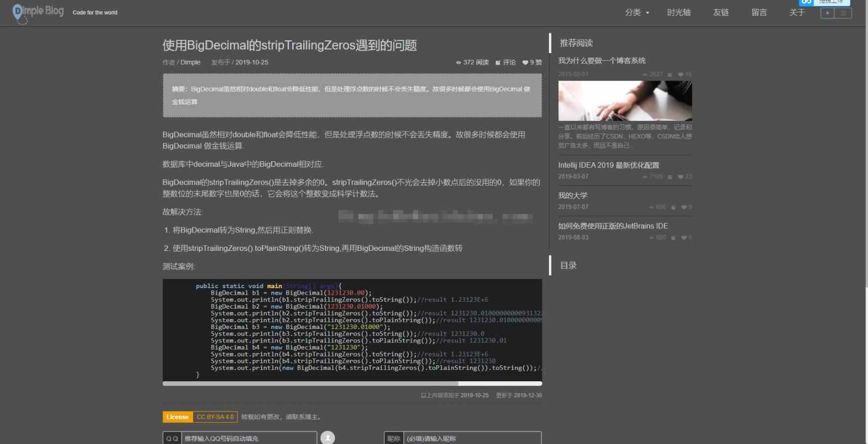The width and height of the screenshot is (868, 444).
Task: Open the 时光轴 timeline page
Action: [679, 12]
